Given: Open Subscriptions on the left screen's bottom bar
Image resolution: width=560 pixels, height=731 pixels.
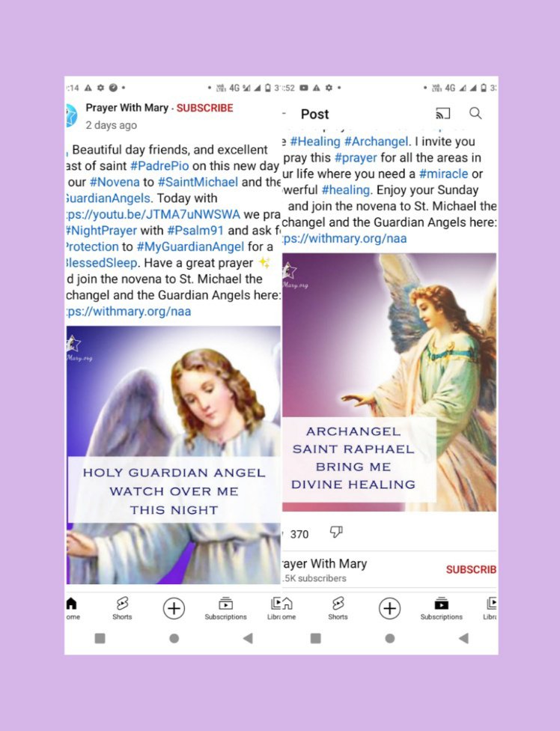Looking at the screenshot, I should click(225, 608).
